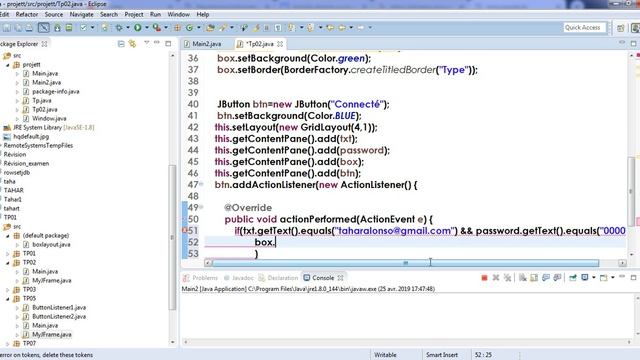The width and height of the screenshot is (640, 360).
Task: Click the green Run button in toolbar
Action: pos(138,28)
